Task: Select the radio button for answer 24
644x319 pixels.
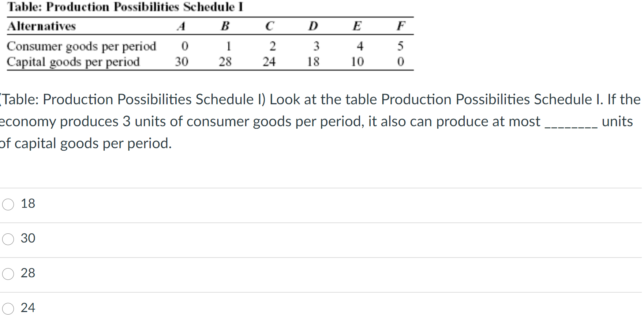Action: pos(8,308)
